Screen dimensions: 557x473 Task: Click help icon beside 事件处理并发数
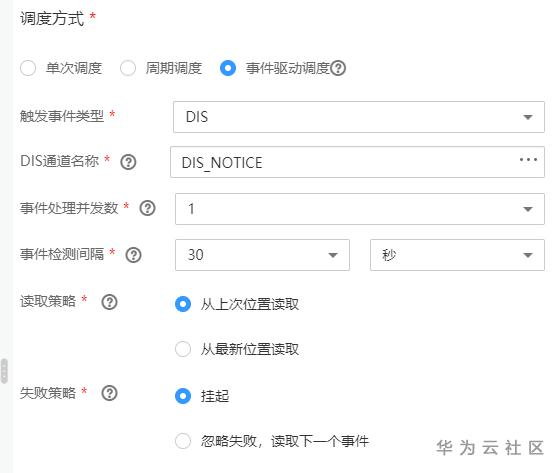pyautogui.click(x=147, y=208)
